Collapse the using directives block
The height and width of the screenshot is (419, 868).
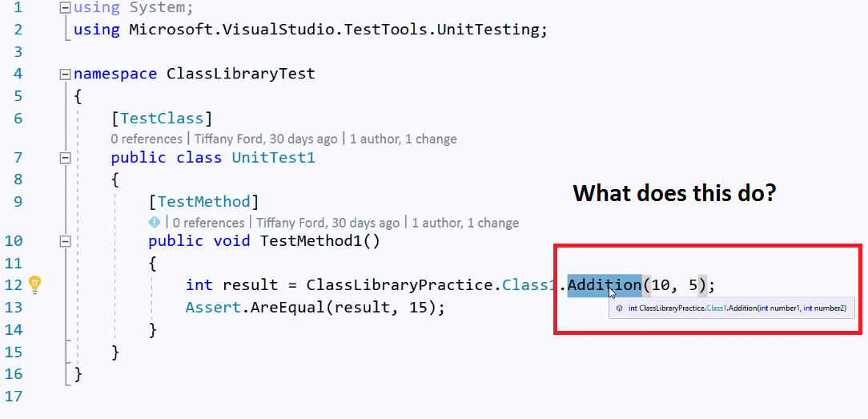(x=66, y=8)
